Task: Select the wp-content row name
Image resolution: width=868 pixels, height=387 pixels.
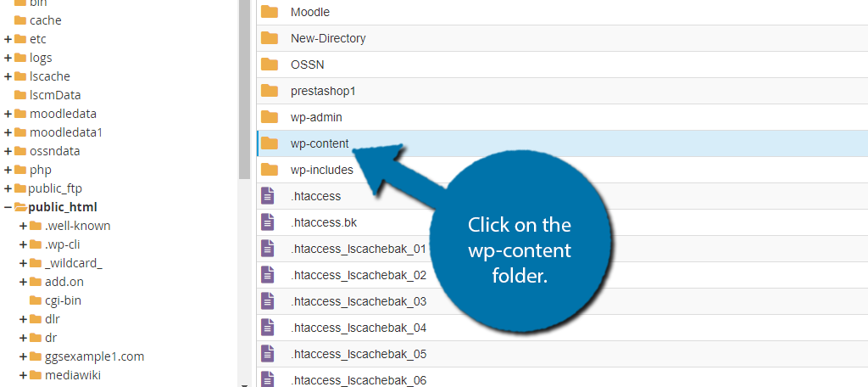Action: [x=320, y=143]
